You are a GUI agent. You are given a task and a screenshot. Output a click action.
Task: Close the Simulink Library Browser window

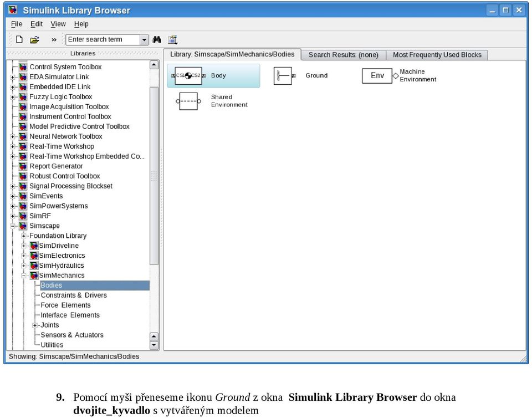tap(519, 10)
